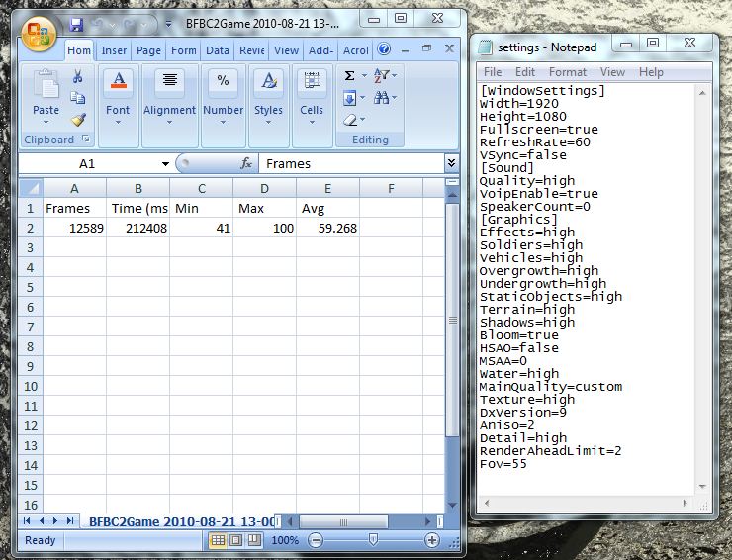Viewport: 732px width, 560px height.
Task: Click the Sort & Filter icon
Action: click(x=382, y=75)
